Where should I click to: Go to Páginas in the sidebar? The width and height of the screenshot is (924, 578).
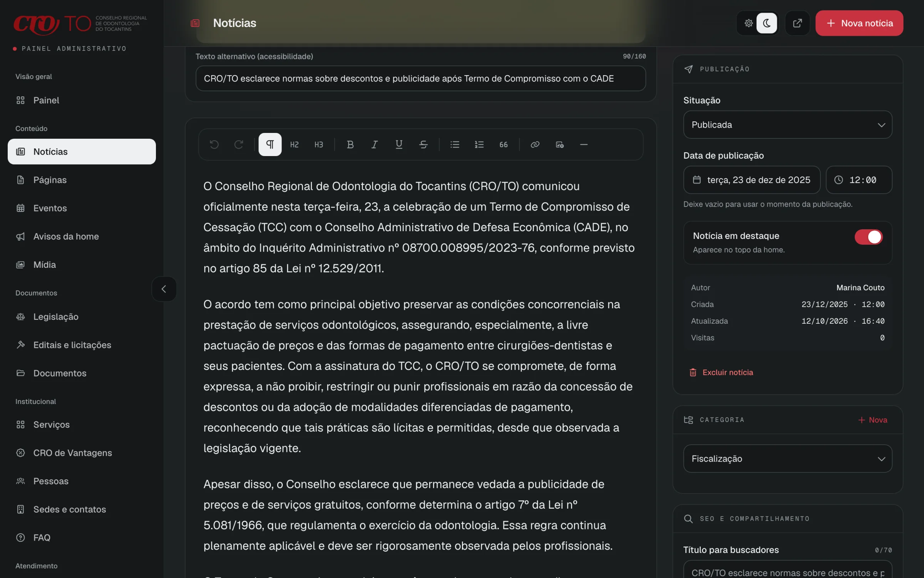(x=82, y=180)
